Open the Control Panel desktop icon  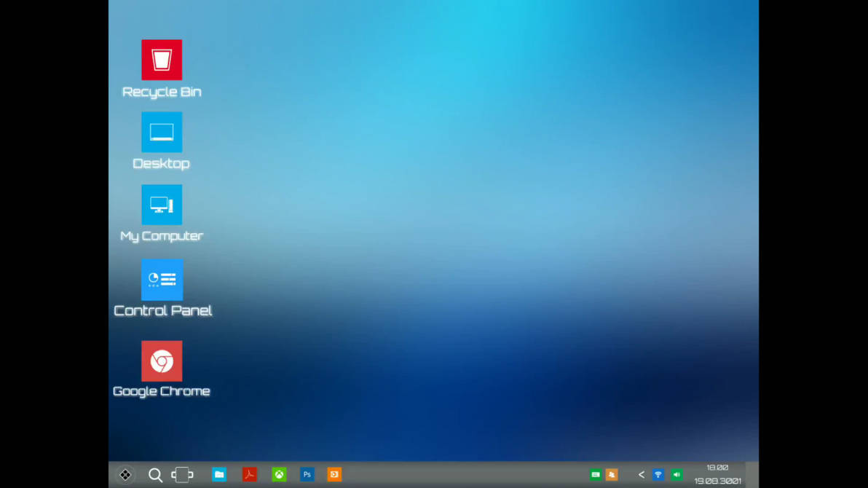click(162, 279)
